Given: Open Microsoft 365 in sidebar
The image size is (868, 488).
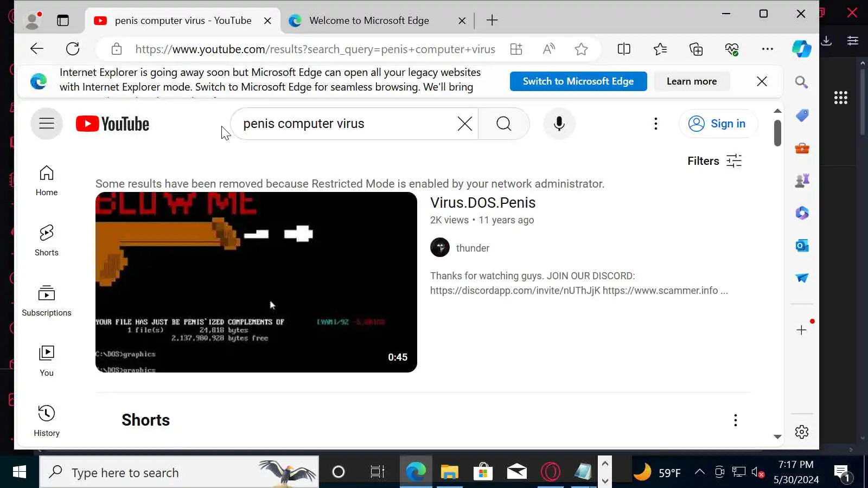Looking at the screenshot, I should [802, 213].
